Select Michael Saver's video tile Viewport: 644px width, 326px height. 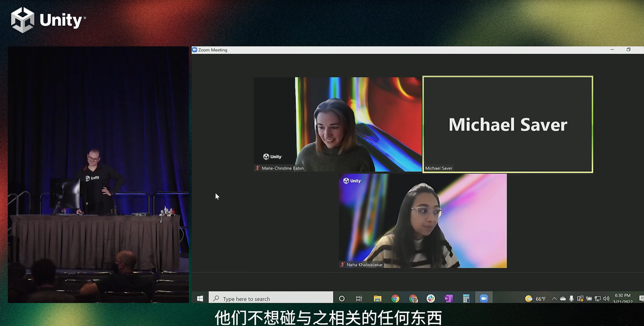[x=508, y=124]
